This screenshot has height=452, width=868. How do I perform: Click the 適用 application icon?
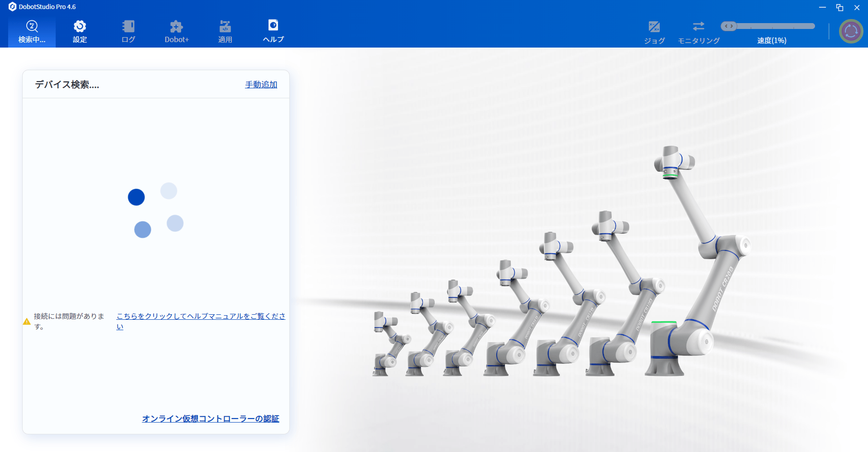point(225,26)
